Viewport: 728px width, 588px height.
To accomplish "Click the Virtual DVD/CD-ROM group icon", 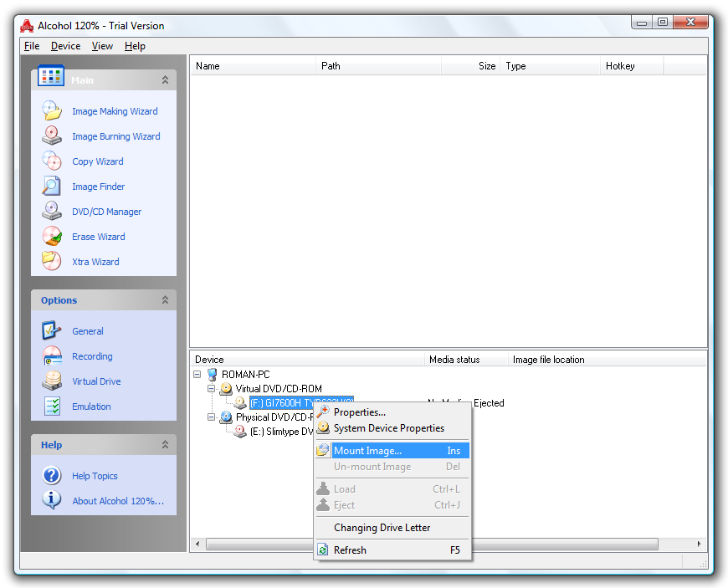I will coord(226,388).
